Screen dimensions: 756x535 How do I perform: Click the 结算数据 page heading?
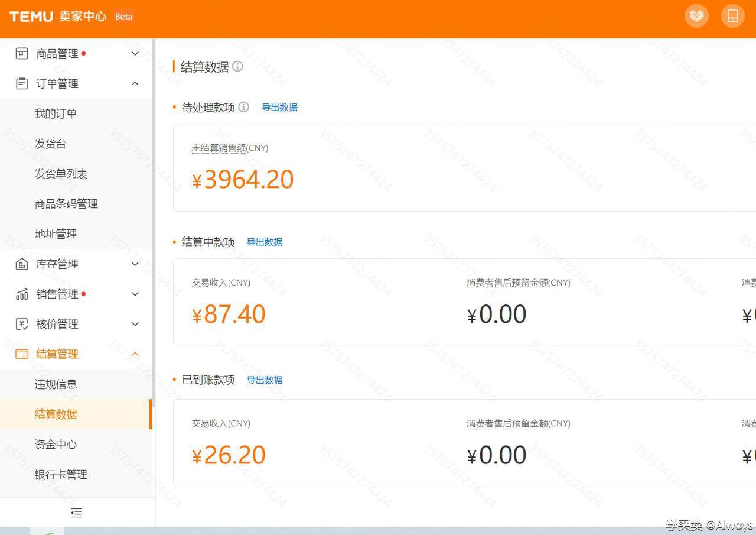pyautogui.click(x=204, y=67)
